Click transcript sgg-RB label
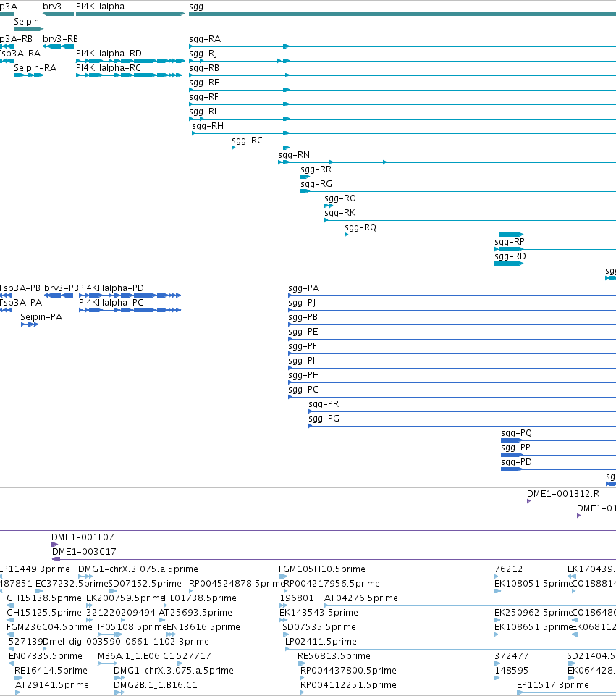Viewport: 616px width, 696px height. [204, 68]
